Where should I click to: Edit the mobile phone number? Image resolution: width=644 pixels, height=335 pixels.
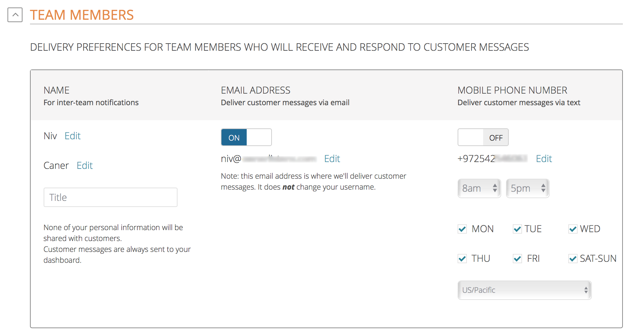544,159
